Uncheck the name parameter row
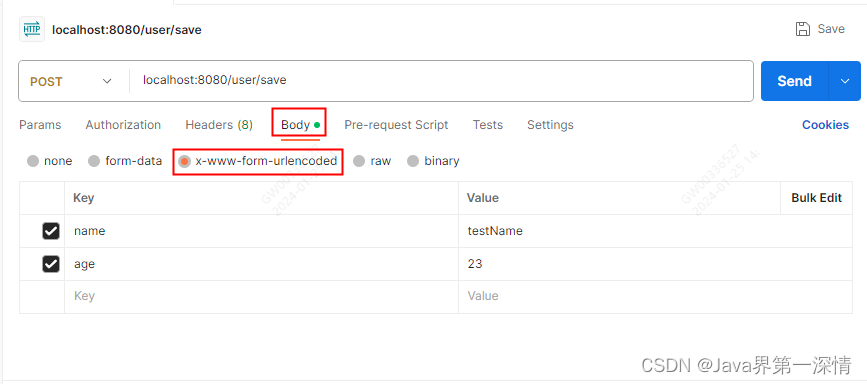867x384 pixels. pos(51,231)
